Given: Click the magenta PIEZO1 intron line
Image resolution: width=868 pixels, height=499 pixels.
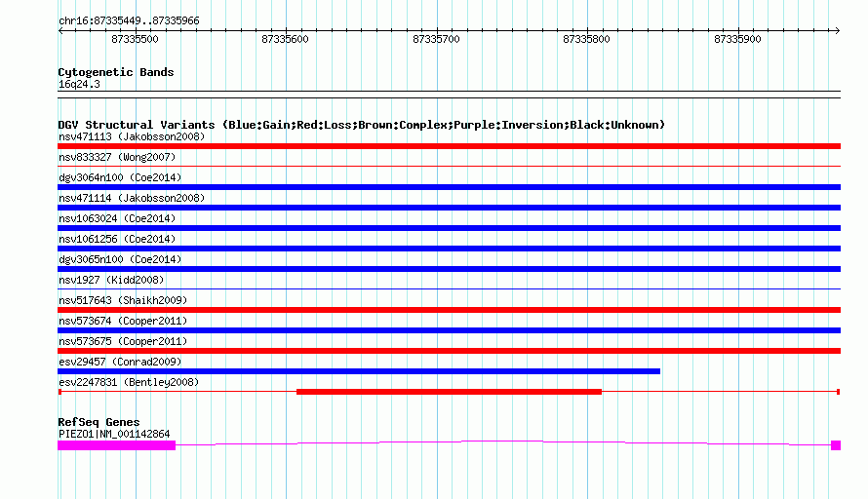Looking at the screenshot, I should [x=502, y=441].
